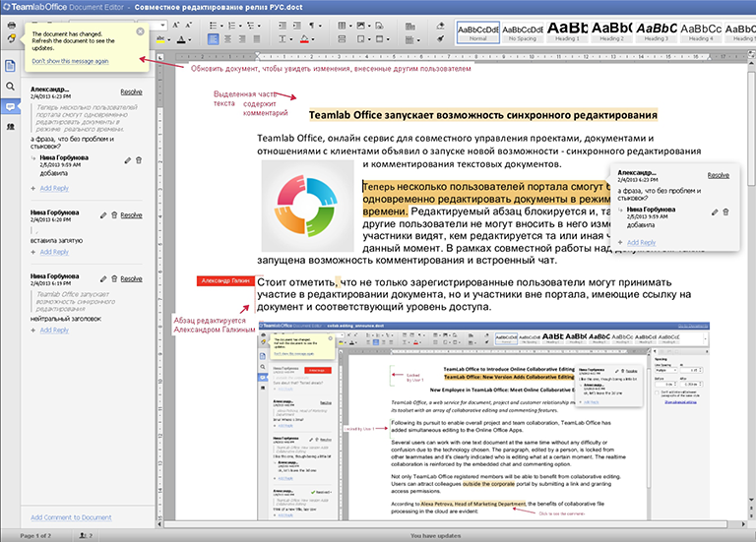
Task: Apply multilevel list formatting
Action: click(250, 25)
